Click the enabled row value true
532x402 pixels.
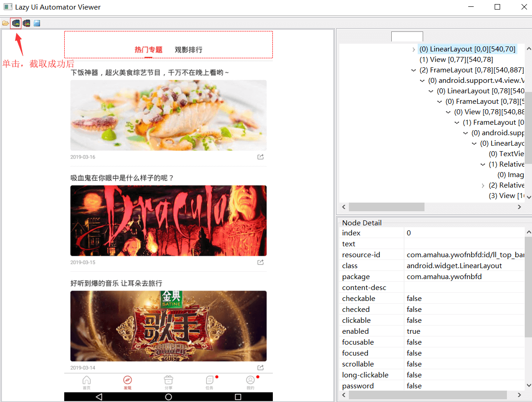tap(413, 331)
